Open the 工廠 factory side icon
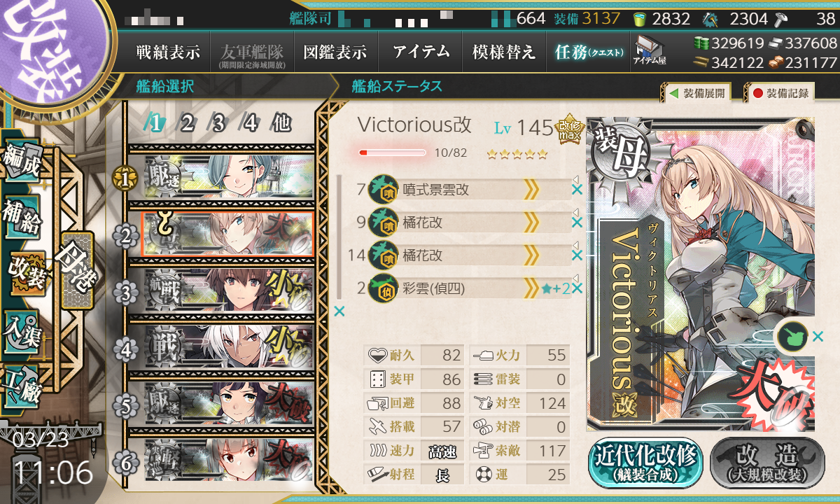 click(22, 386)
